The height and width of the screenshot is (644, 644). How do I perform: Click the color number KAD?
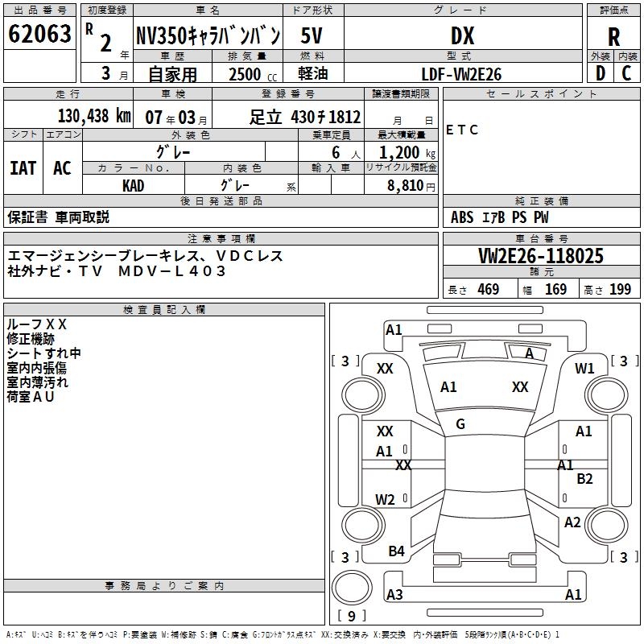[x=133, y=186]
